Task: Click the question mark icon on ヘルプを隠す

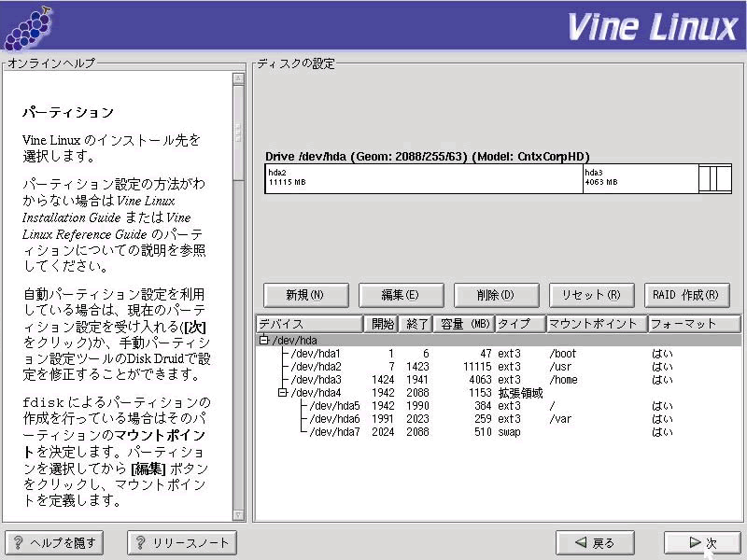Action: pos(18,542)
